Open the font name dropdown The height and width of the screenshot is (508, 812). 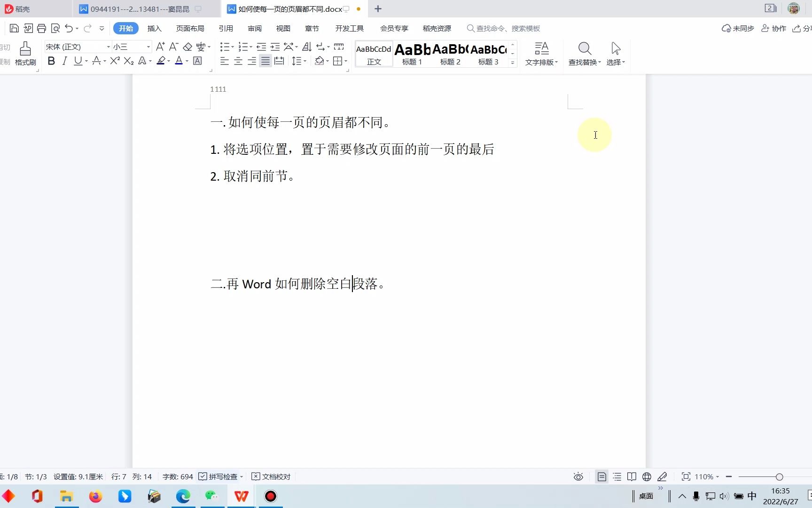click(x=108, y=47)
